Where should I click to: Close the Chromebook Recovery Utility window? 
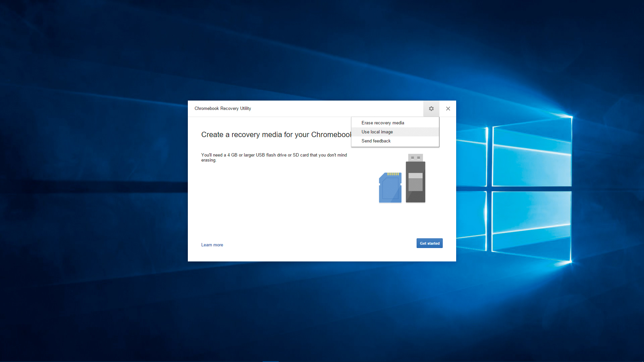coord(448,109)
